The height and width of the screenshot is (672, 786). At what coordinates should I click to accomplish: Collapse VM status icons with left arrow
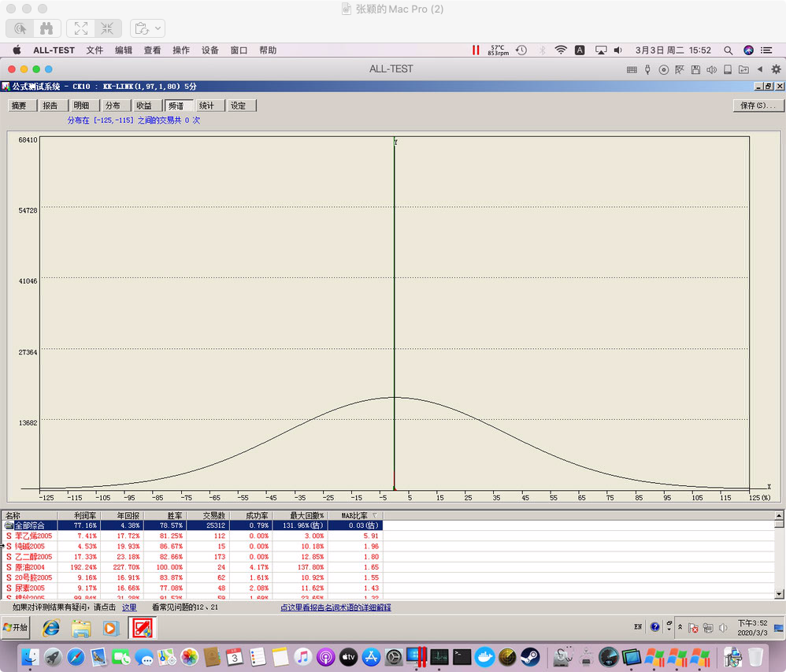click(760, 69)
